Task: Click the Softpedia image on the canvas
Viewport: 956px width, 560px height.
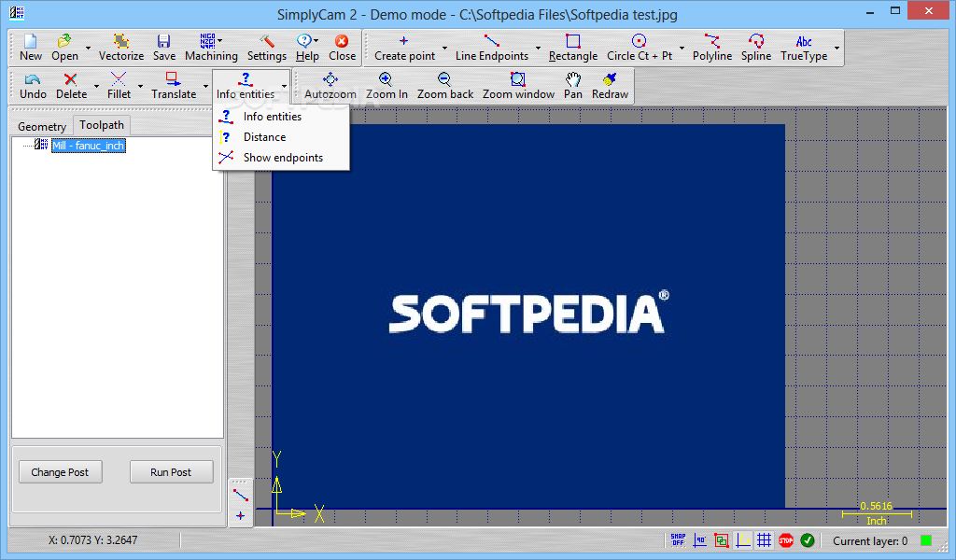Action: [x=528, y=315]
